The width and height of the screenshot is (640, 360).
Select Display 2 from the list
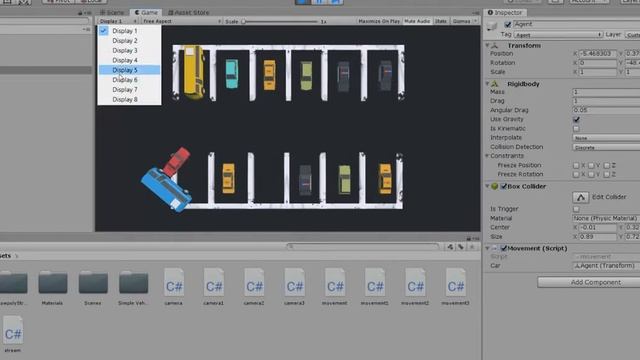click(x=129, y=41)
